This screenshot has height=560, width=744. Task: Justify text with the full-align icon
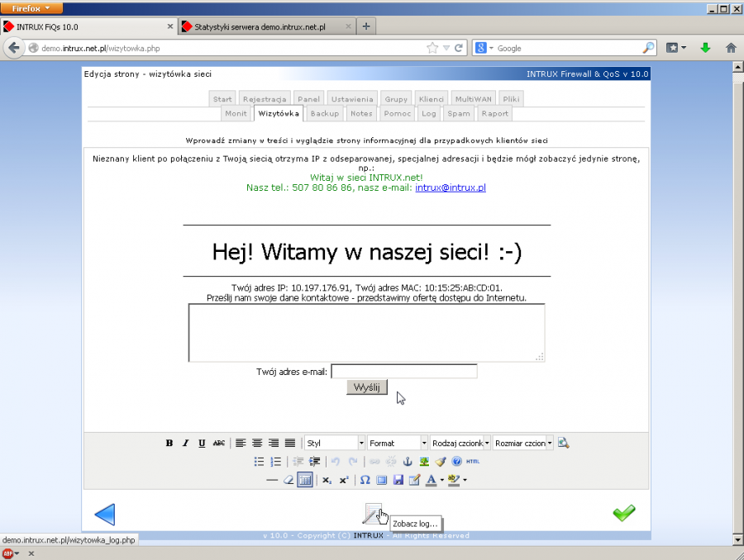point(290,443)
